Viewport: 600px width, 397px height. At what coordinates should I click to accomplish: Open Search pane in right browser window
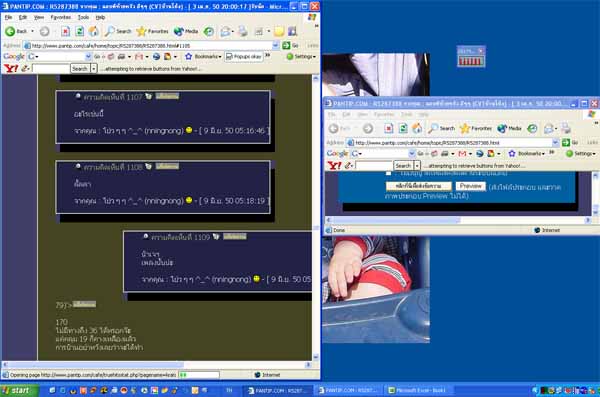pyautogui.click(x=442, y=129)
